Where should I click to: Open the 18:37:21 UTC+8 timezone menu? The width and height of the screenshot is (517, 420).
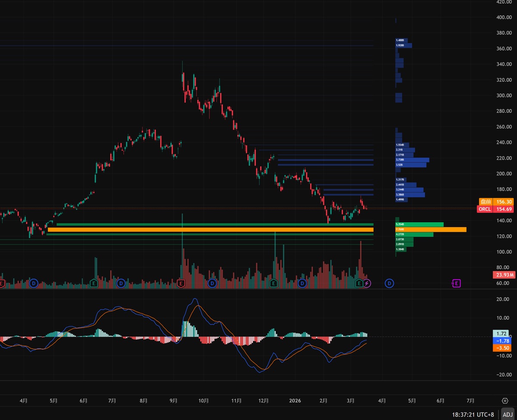pos(473,414)
